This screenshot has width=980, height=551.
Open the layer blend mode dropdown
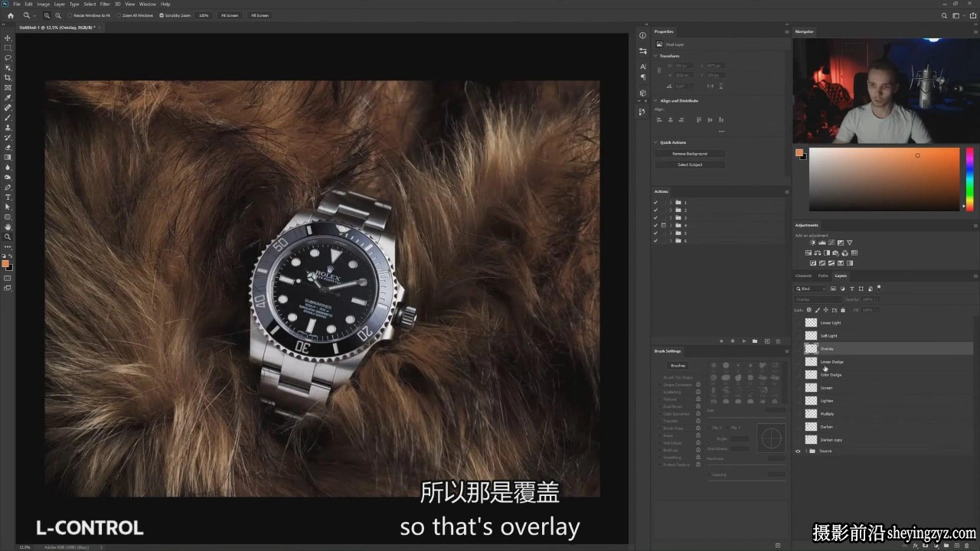(818, 299)
